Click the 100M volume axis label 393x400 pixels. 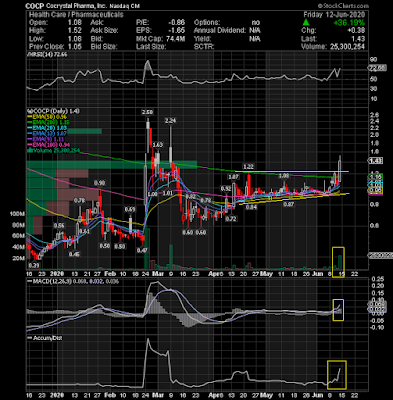tap(18, 214)
